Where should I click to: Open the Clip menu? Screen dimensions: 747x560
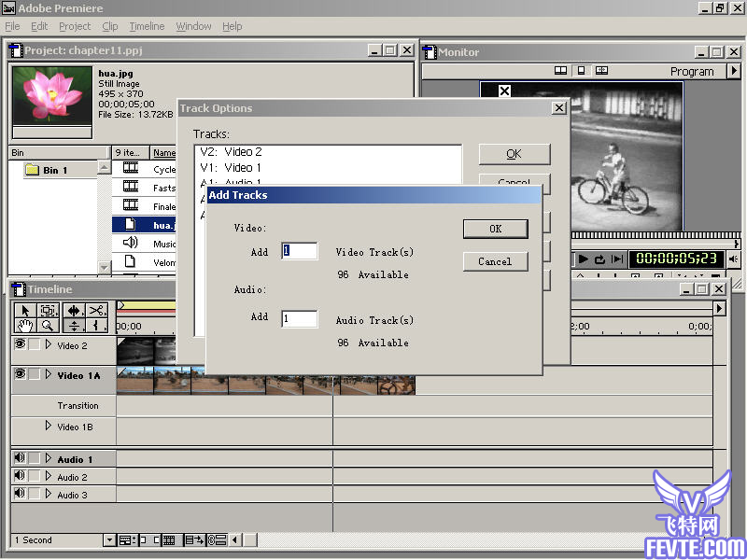pyautogui.click(x=110, y=26)
